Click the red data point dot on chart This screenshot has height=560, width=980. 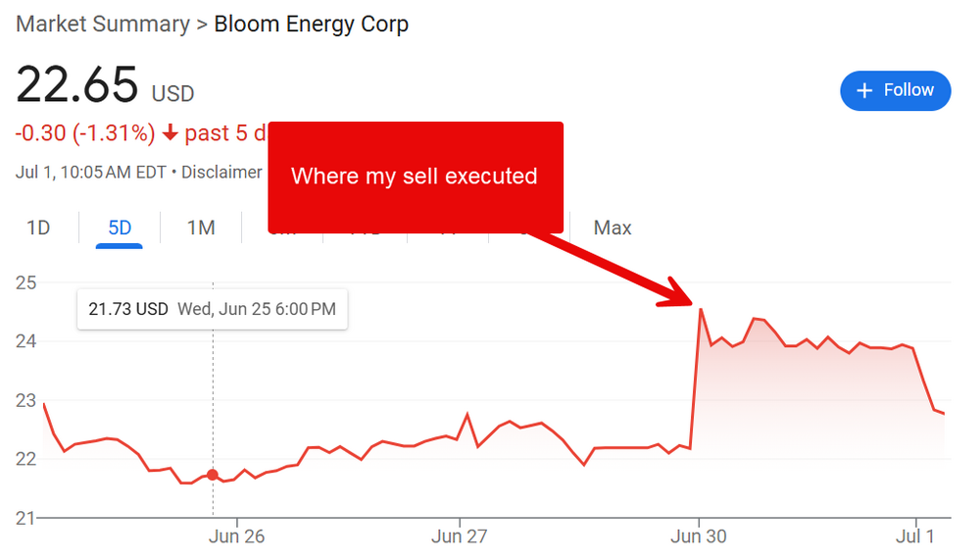(x=213, y=475)
